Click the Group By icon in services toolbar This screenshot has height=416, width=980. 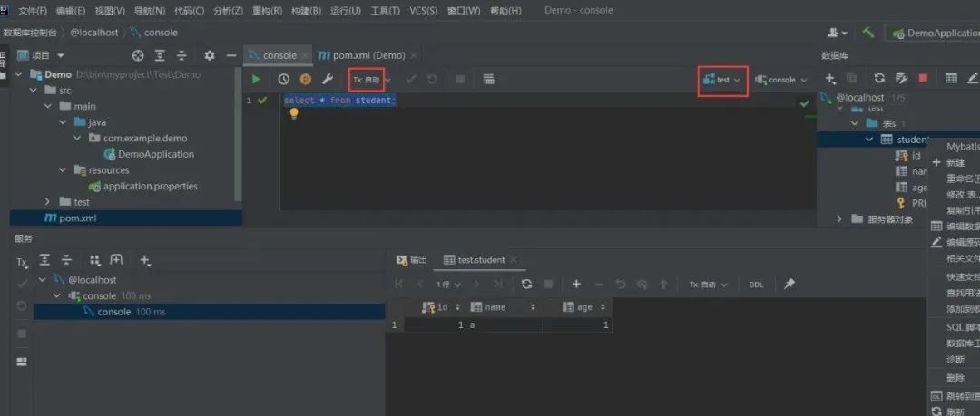(x=95, y=260)
